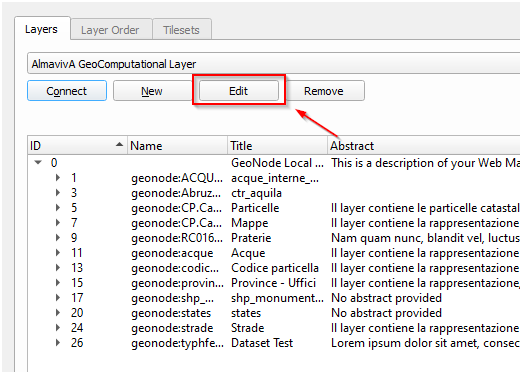Switch to the Layers tab
Image resolution: width=523 pixels, height=373 pixels.
42,29
